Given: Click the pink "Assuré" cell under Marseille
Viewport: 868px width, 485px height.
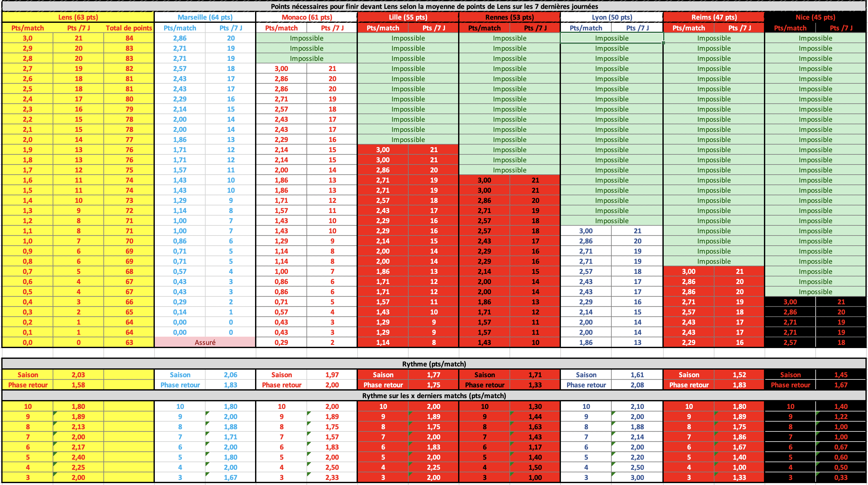Looking at the screenshot, I should pos(205,343).
